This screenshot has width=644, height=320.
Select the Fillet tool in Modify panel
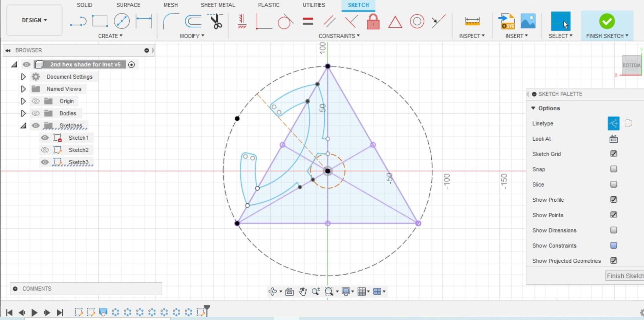169,21
